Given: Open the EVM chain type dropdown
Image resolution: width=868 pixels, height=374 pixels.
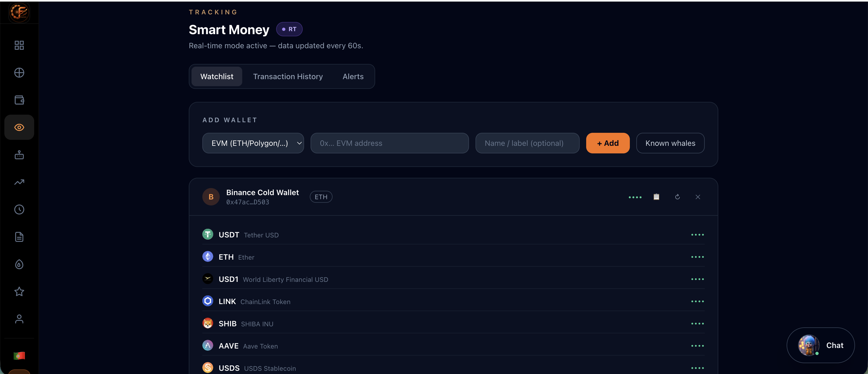Looking at the screenshot, I should tap(253, 143).
